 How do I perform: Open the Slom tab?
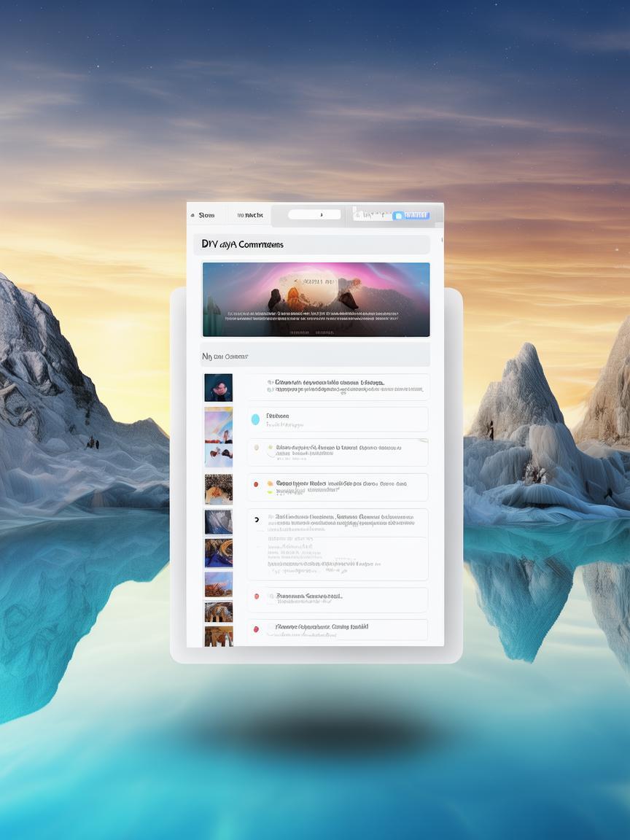207,216
